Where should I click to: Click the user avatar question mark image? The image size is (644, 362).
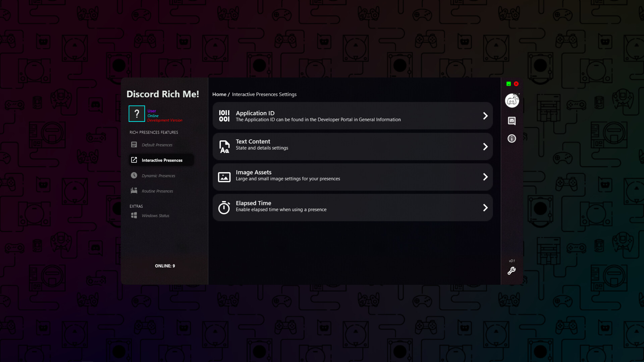pos(137,113)
